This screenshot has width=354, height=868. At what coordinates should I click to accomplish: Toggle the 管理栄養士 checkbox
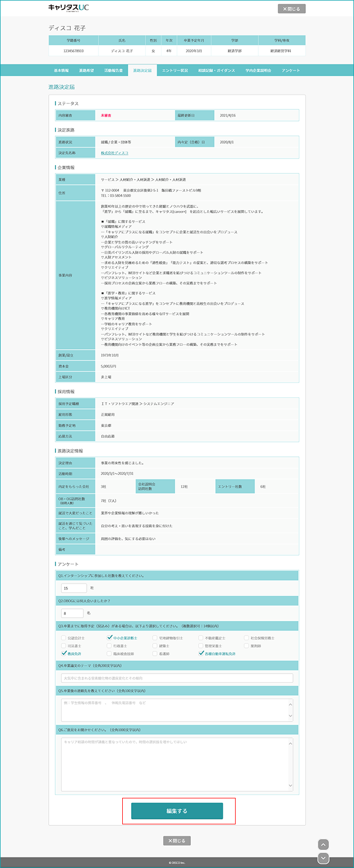pyautogui.click(x=200, y=645)
